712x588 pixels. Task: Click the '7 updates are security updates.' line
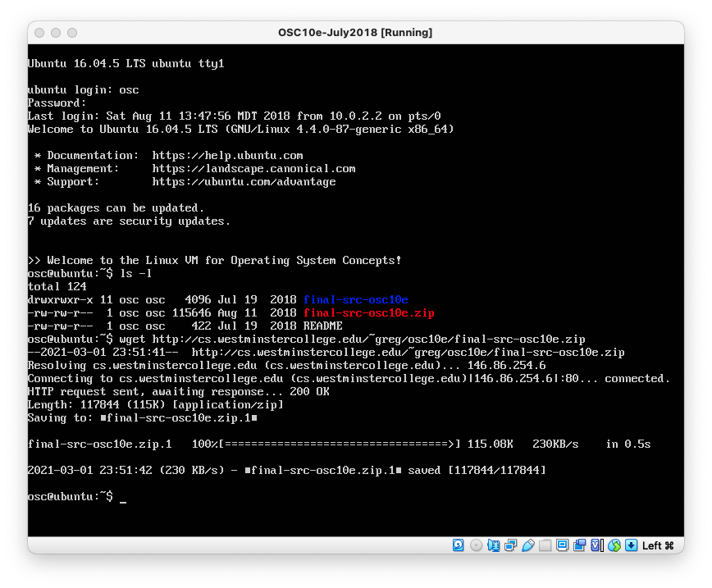(x=129, y=221)
